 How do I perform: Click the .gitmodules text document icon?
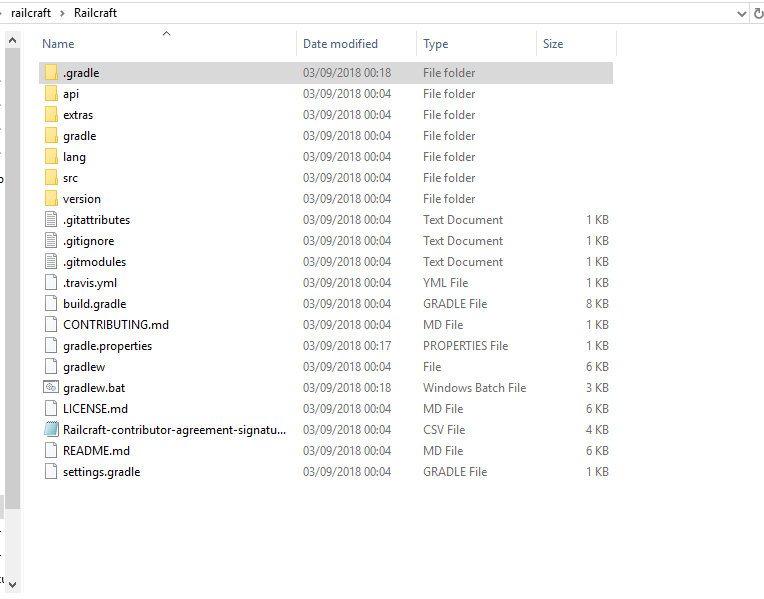[51, 261]
